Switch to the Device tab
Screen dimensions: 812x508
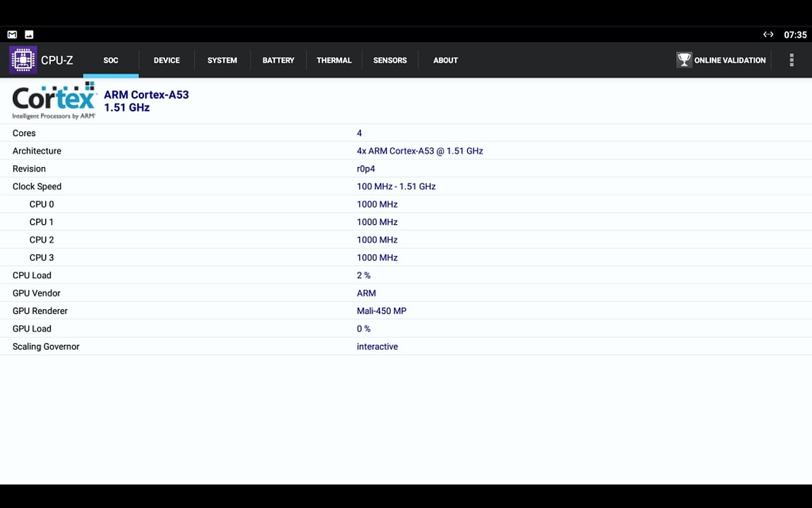coord(167,60)
